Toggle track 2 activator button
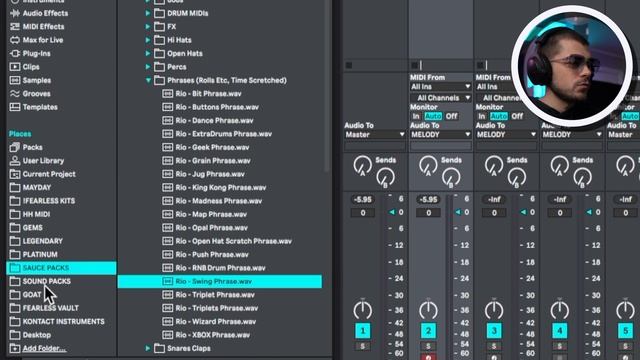 coord(428,331)
